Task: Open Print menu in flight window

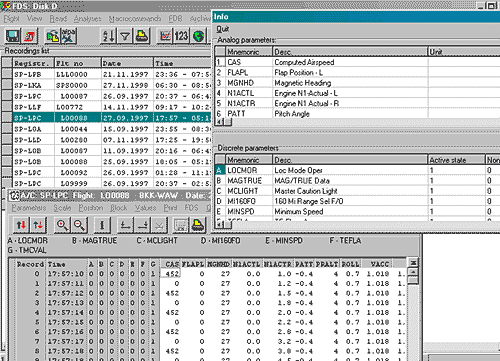Action: click(x=170, y=208)
